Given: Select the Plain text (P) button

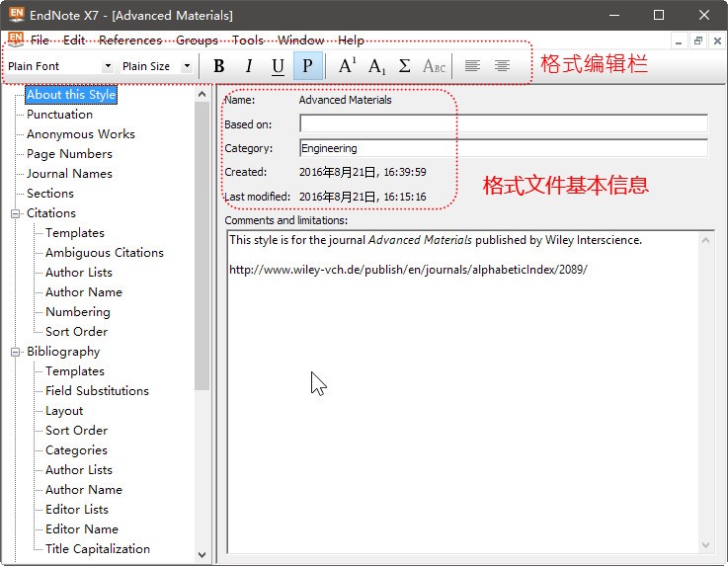Looking at the screenshot, I should pyautogui.click(x=307, y=66).
